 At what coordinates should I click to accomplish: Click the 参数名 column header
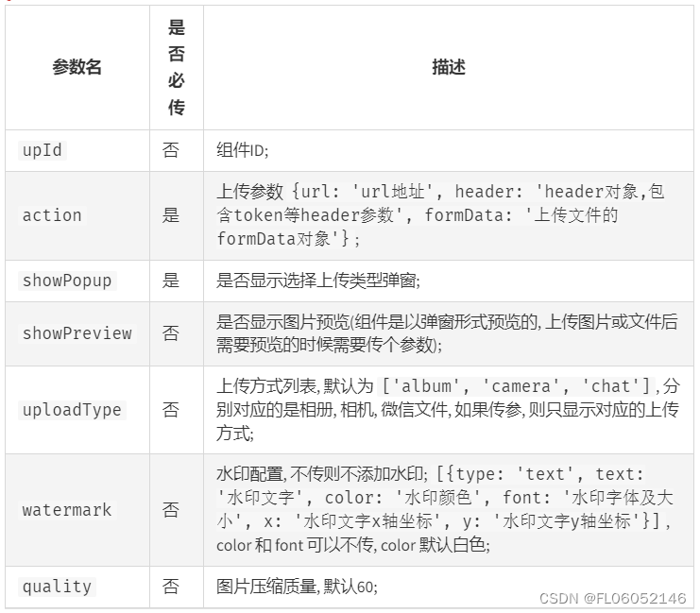coord(77,67)
